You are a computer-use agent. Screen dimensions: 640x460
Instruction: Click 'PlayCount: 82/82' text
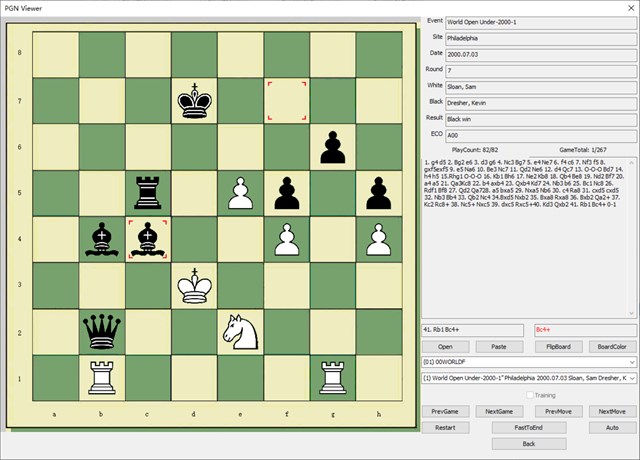point(475,150)
